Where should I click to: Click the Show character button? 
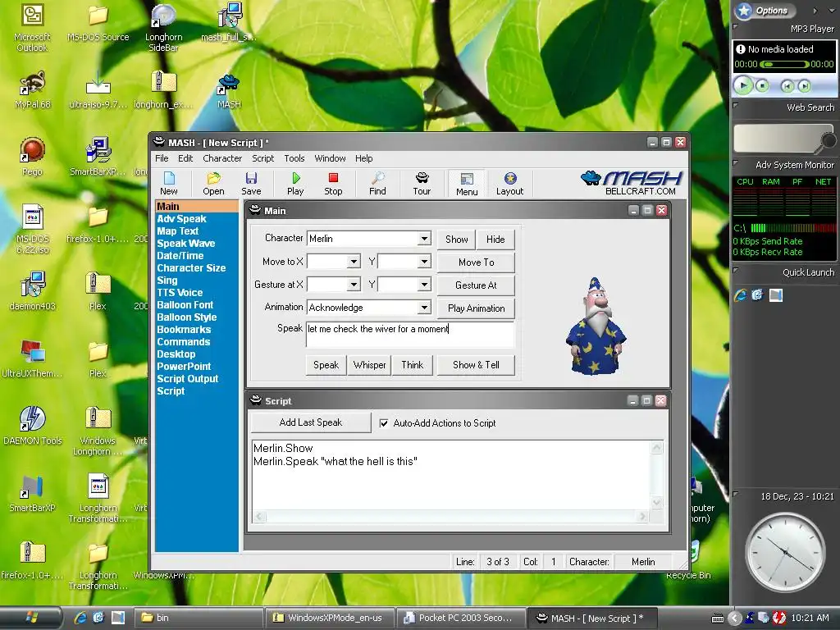tap(456, 240)
